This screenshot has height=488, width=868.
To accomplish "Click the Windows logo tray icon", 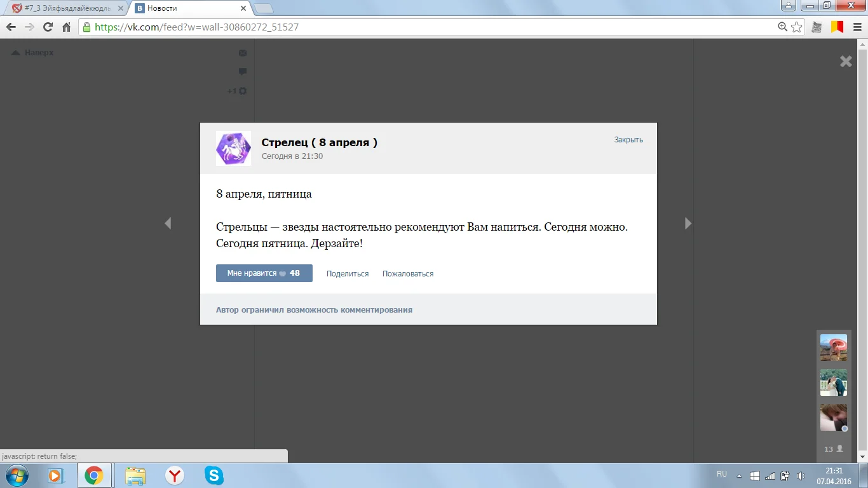I will pos(755,476).
